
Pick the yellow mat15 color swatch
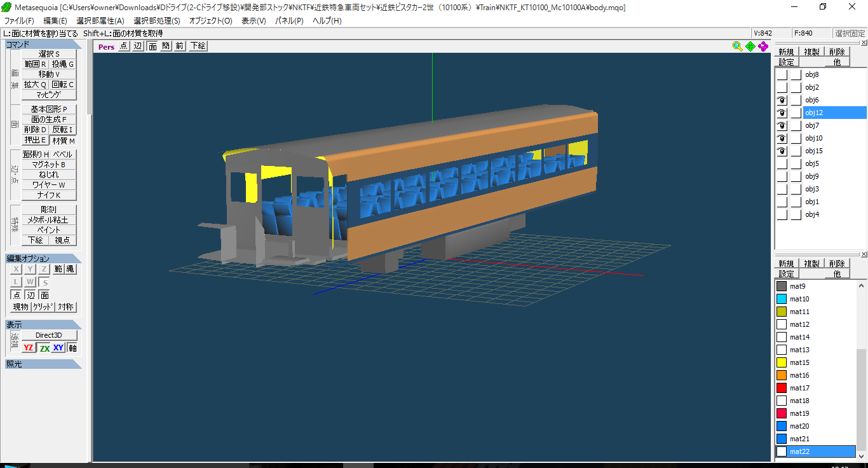(782, 362)
